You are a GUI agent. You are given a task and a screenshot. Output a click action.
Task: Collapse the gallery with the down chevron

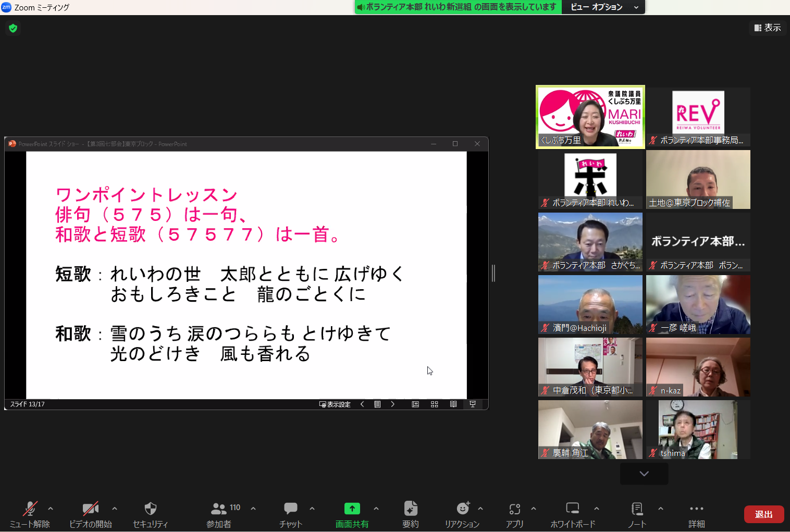click(644, 474)
